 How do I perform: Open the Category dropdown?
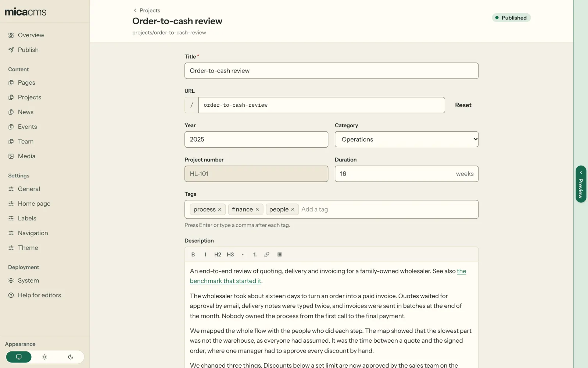coord(406,139)
